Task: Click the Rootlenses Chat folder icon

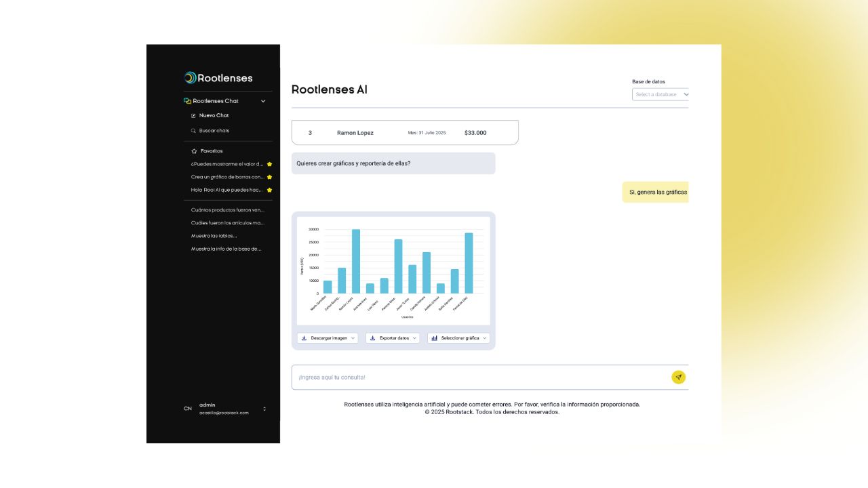Action: 187,100
